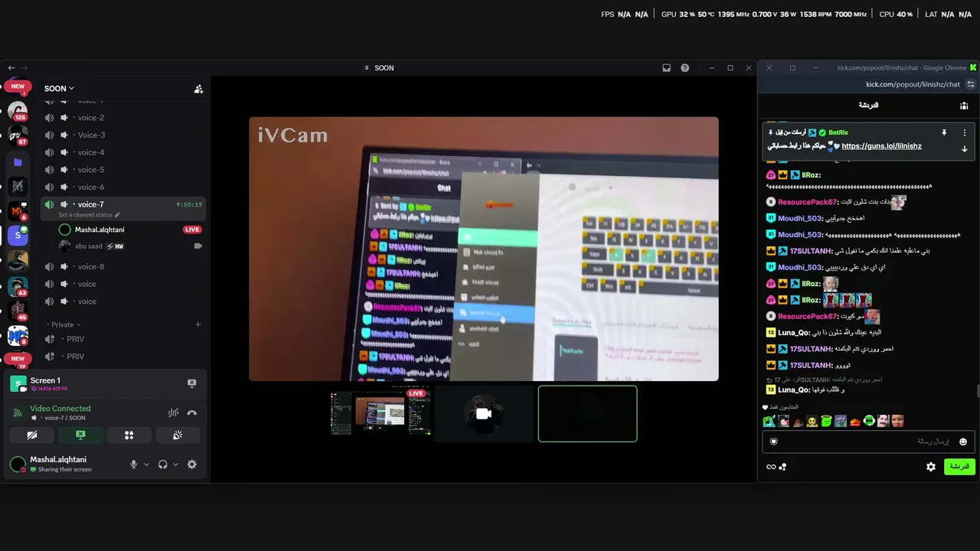Open Discord User Settings gear
Viewport: 980px width, 551px height.
(191, 465)
